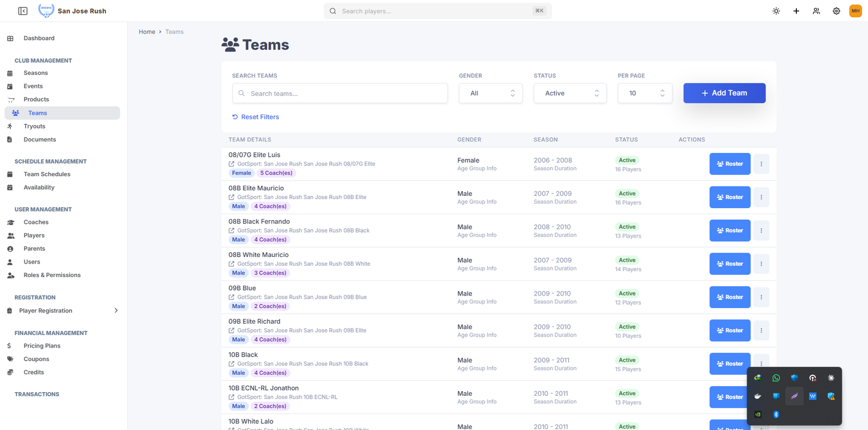This screenshot has width=868, height=430.
Task: Open WhatsApp from the system tray
Action: (776, 378)
